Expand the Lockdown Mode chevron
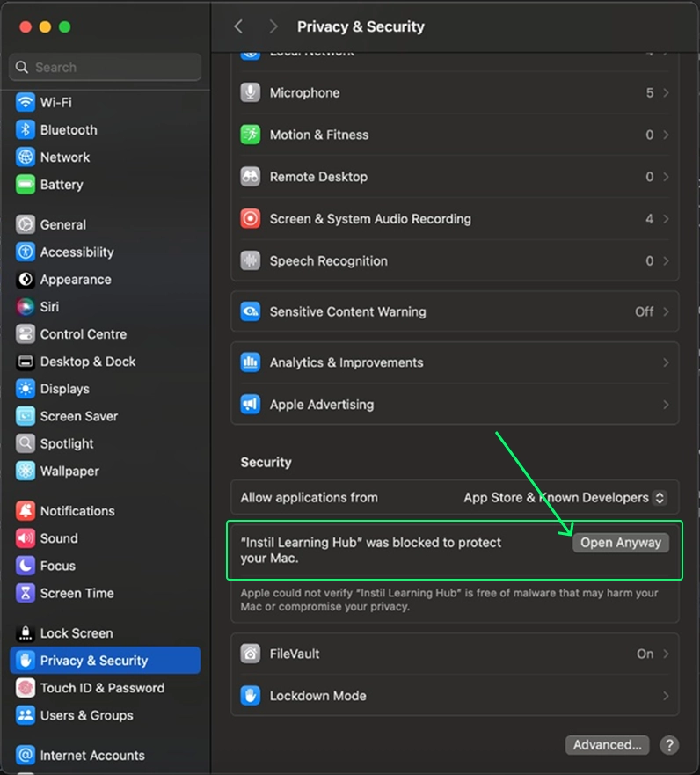The height and width of the screenshot is (775, 700). (666, 696)
